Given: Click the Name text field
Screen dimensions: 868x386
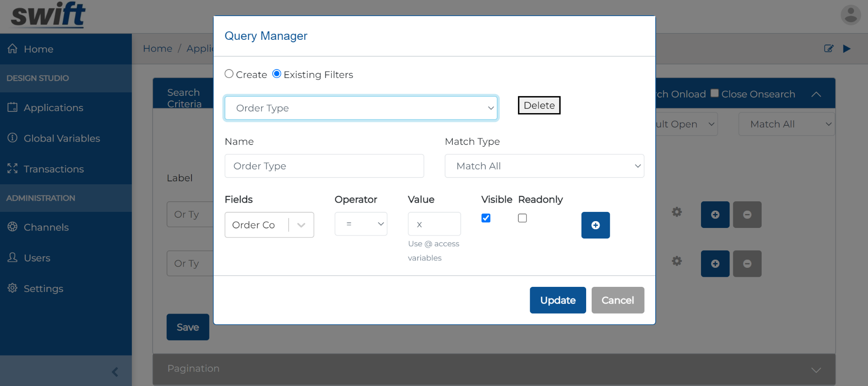Looking at the screenshot, I should click(x=324, y=166).
